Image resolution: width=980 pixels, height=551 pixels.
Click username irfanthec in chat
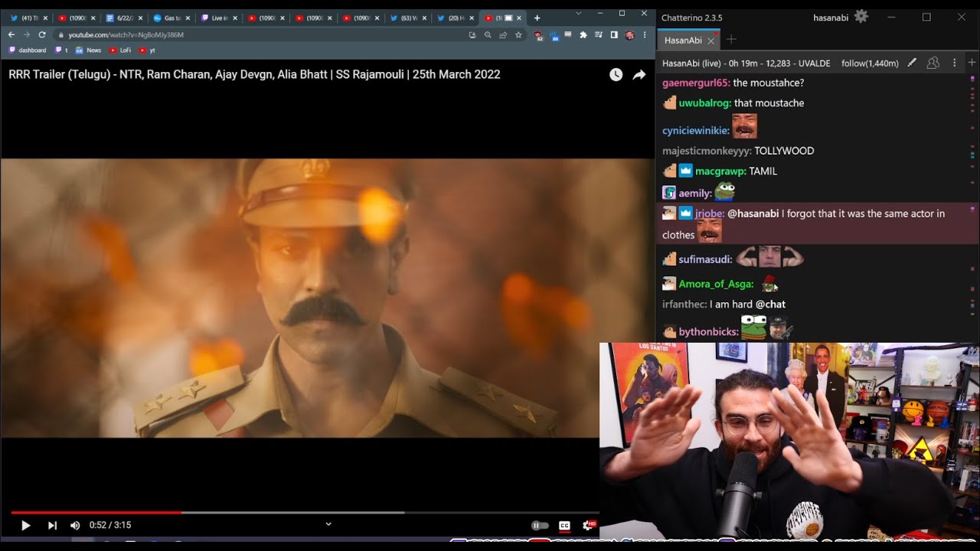684,304
